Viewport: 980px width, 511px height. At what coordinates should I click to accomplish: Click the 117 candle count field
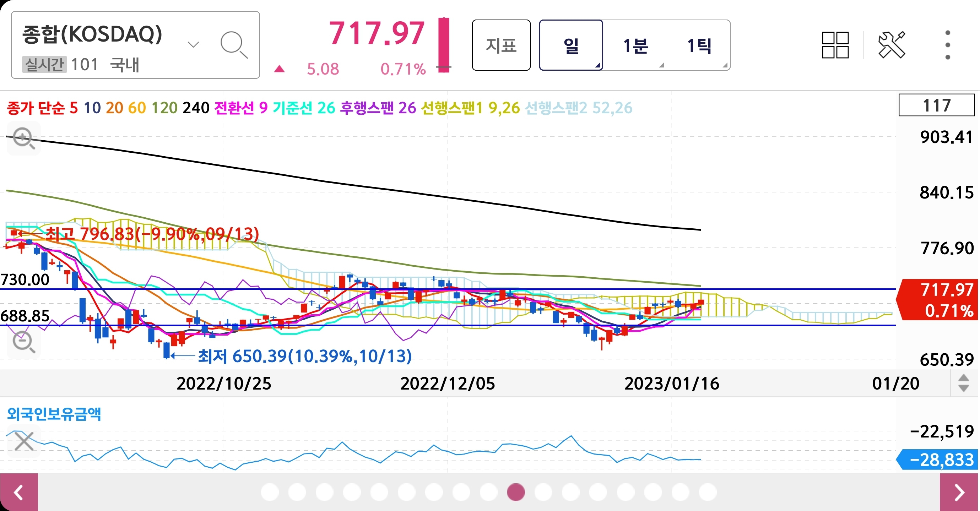tap(936, 105)
